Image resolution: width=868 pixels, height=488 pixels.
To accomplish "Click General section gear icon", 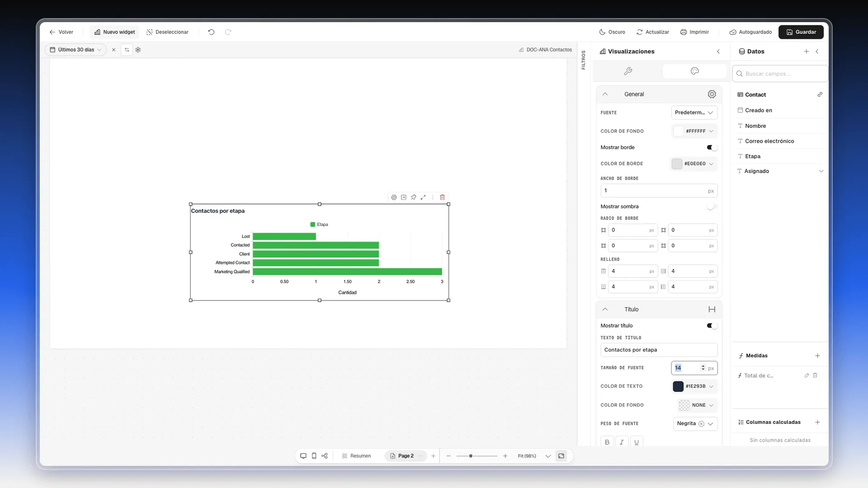I will 712,94.
